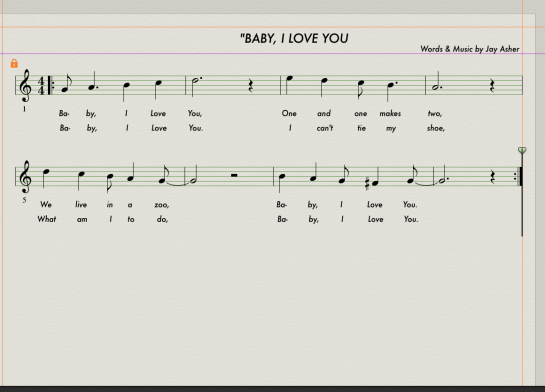Select the lyric "One"
Viewport: 545px width, 392px height.
click(289, 113)
